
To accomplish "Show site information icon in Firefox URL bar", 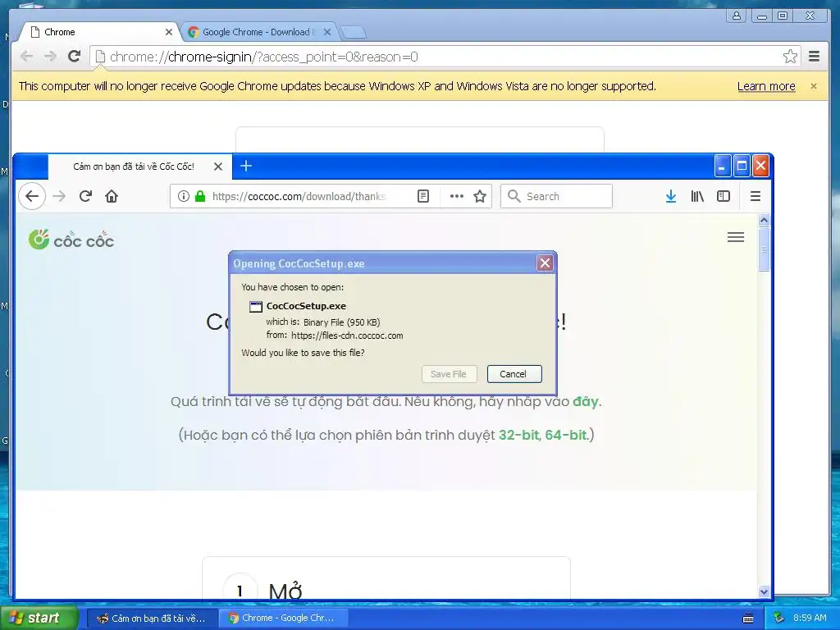I will (183, 196).
